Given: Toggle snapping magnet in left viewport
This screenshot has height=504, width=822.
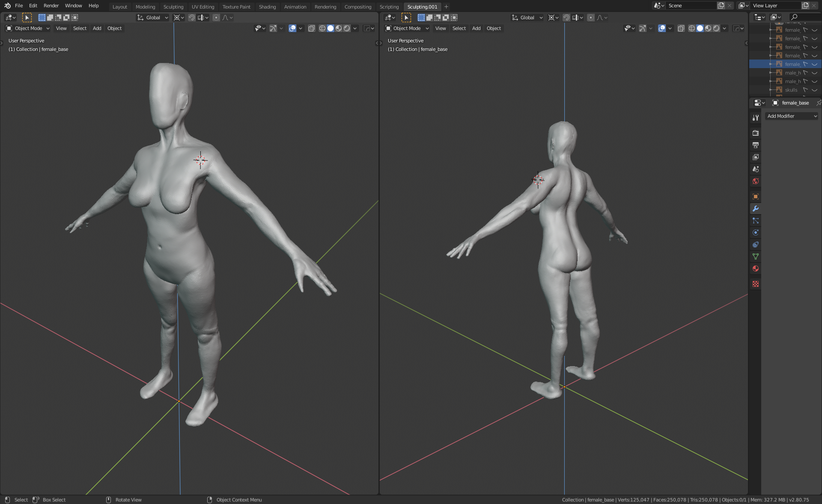Looking at the screenshot, I should (x=192, y=18).
